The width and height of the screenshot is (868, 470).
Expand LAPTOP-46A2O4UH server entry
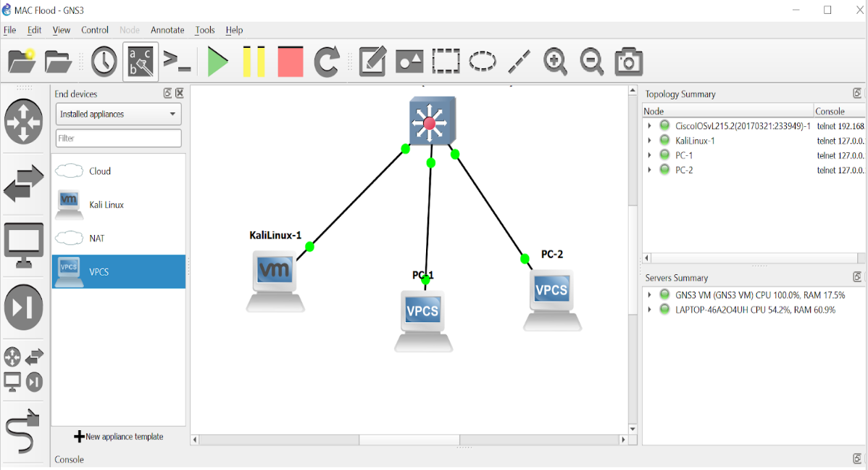tap(649, 310)
